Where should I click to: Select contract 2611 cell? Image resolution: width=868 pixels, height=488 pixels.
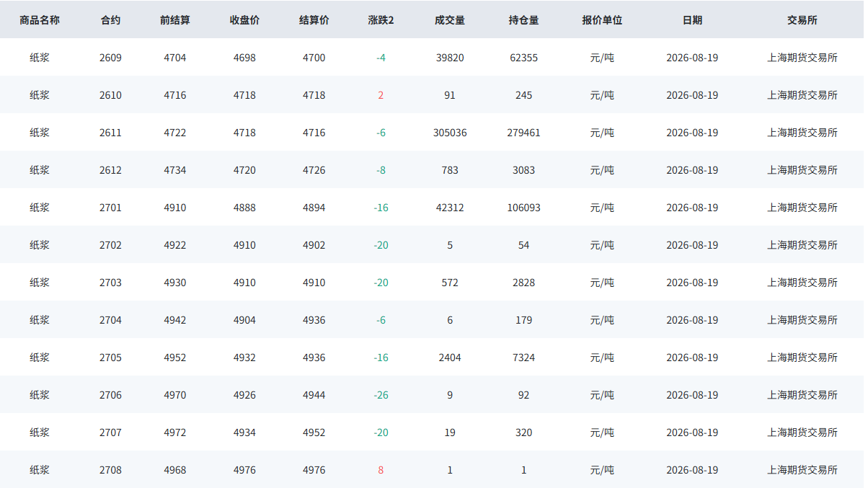[x=110, y=133]
